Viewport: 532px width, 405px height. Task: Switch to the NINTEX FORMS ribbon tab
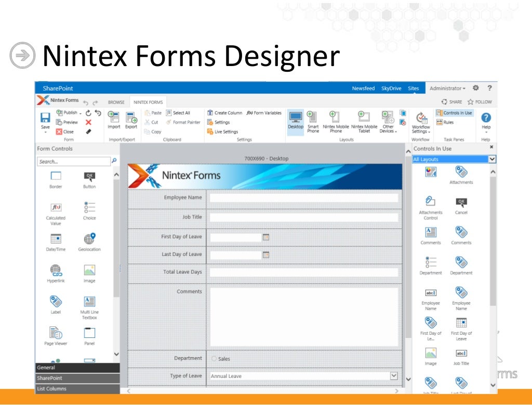coord(148,102)
